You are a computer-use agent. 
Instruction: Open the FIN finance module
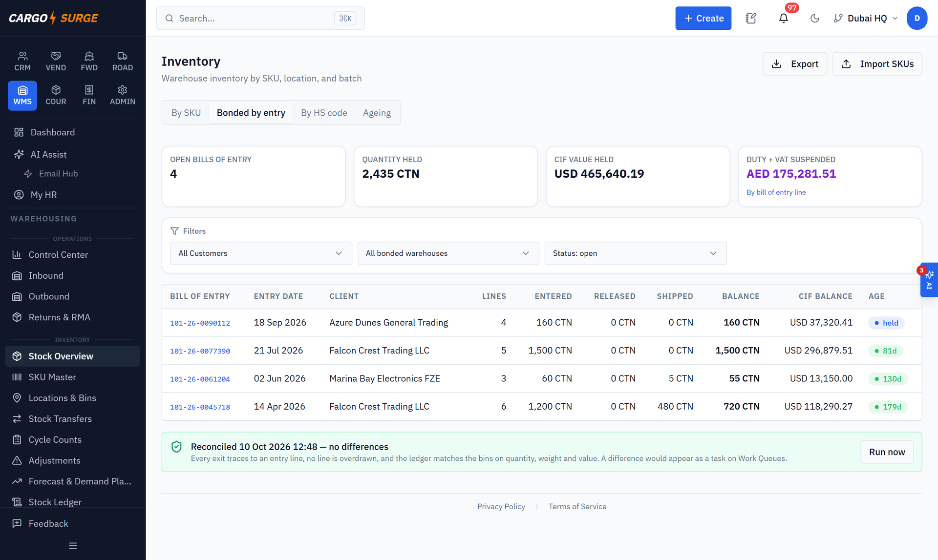[x=89, y=96]
